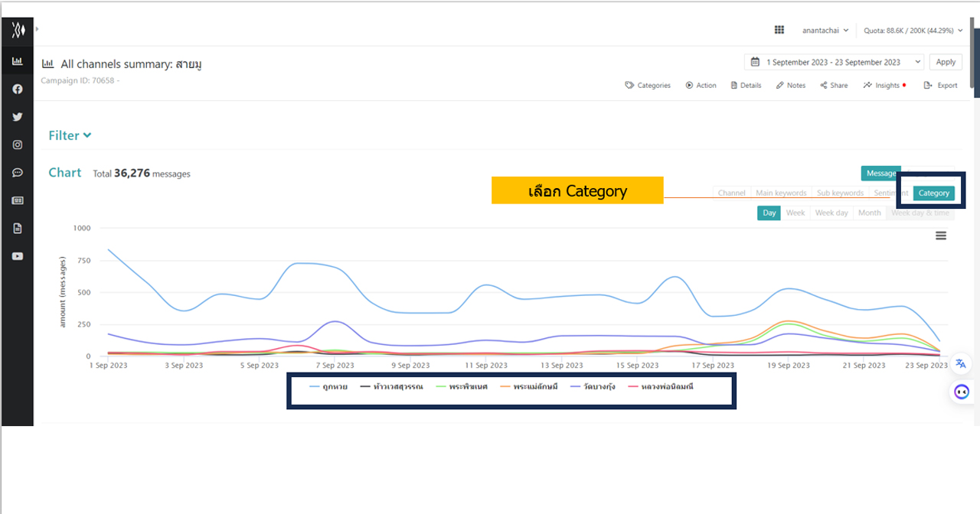Switch chart grouping to Sentiment
The image size is (980, 514).
[x=890, y=193]
